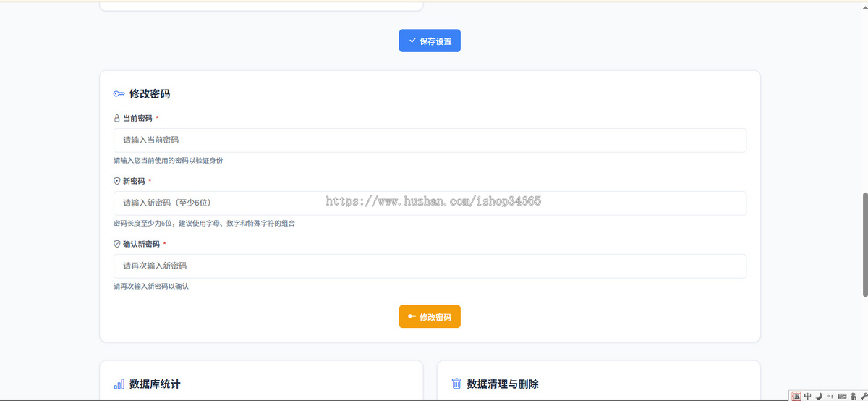Click the hint text 请输入您当前使用的密码以验证身份
Image resolution: width=868 pixels, height=401 pixels.
point(168,160)
